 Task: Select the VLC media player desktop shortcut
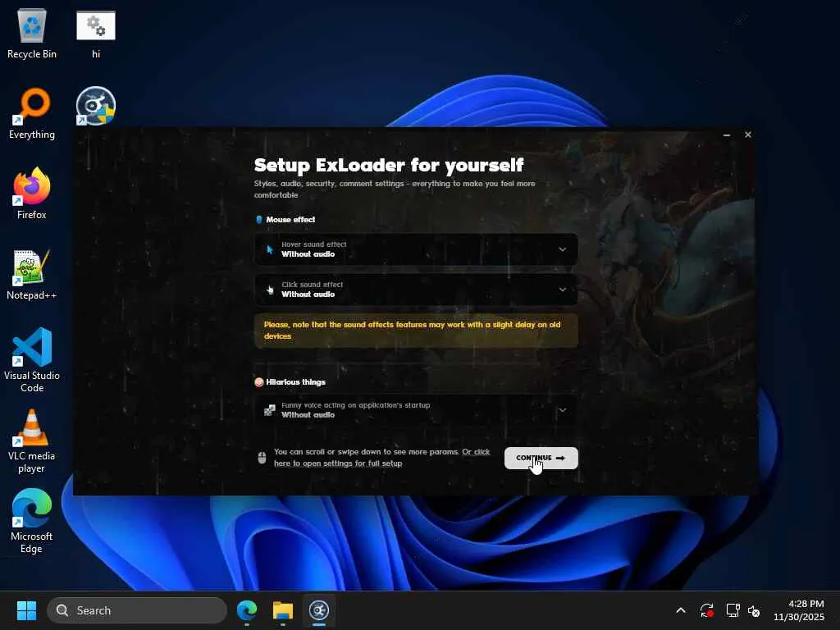[x=32, y=441]
